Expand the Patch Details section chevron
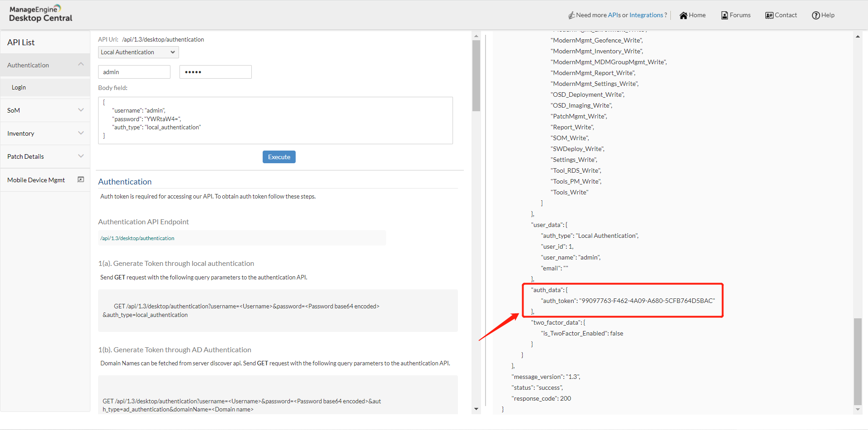This screenshot has height=430, width=868. point(81,156)
